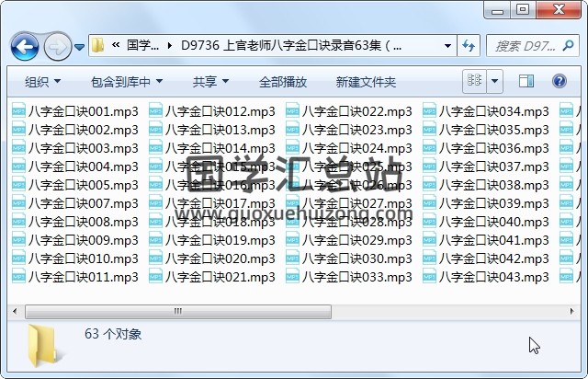The height and width of the screenshot is (379, 588).
Task: Select the file name 八字金口诀021.mp3
Action: (x=220, y=277)
